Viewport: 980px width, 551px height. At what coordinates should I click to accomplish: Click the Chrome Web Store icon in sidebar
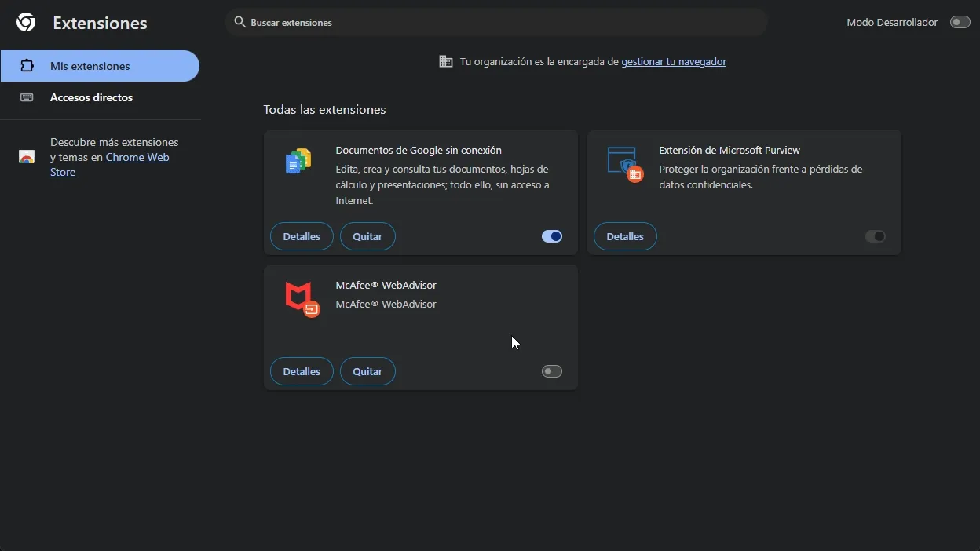click(27, 157)
